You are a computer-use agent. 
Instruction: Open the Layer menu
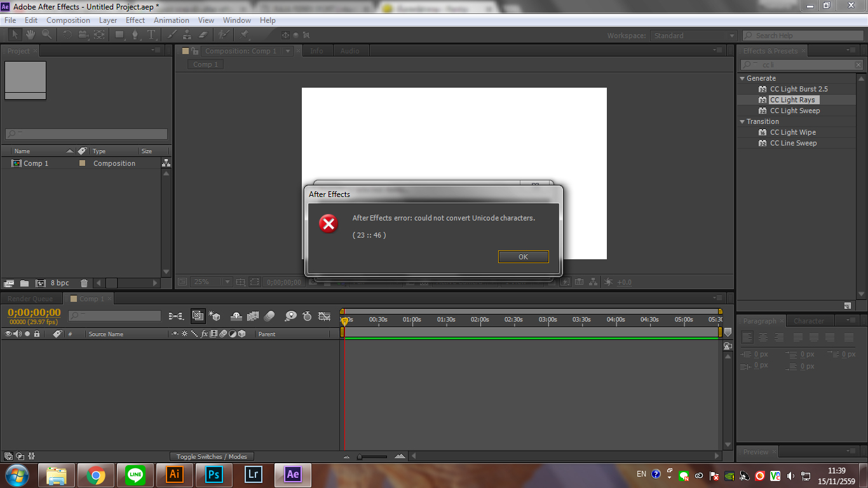coord(108,20)
